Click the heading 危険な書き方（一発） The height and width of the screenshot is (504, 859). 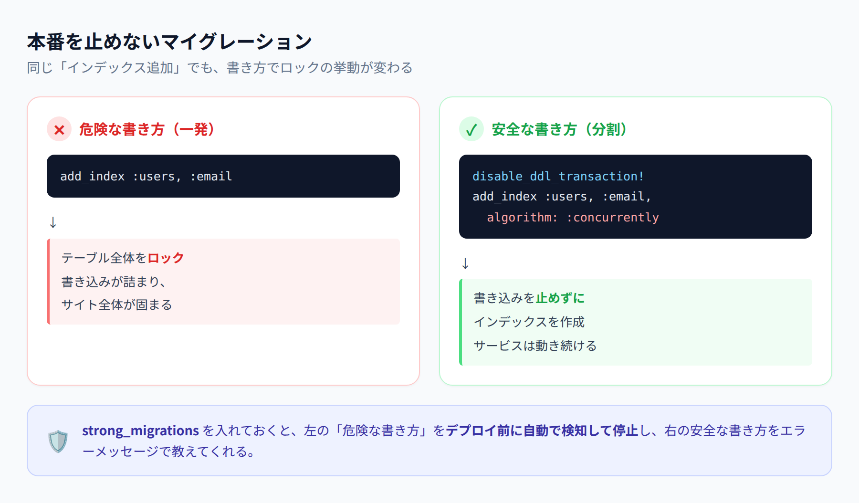click(148, 129)
